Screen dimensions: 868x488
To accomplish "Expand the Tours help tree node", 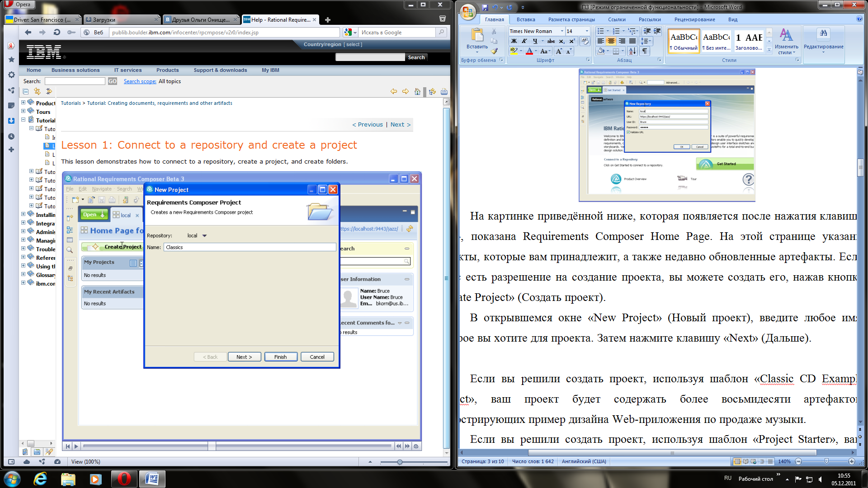I will coord(23,111).
